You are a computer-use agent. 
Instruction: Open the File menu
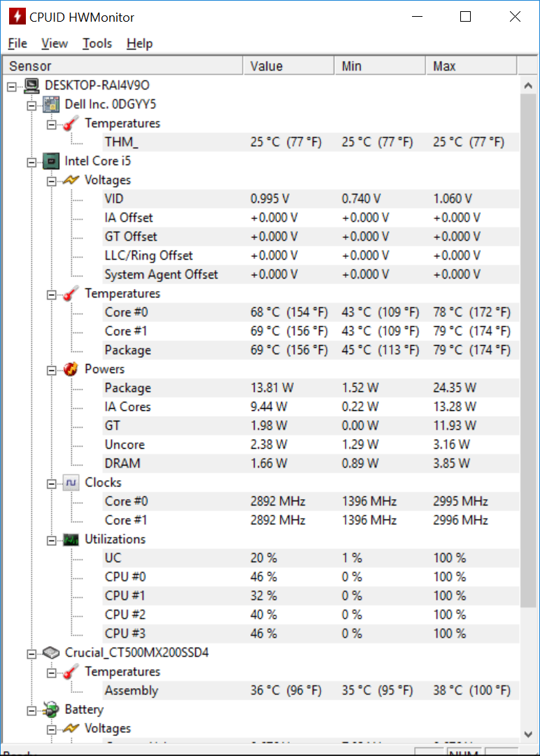pyautogui.click(x=17, y=43)
